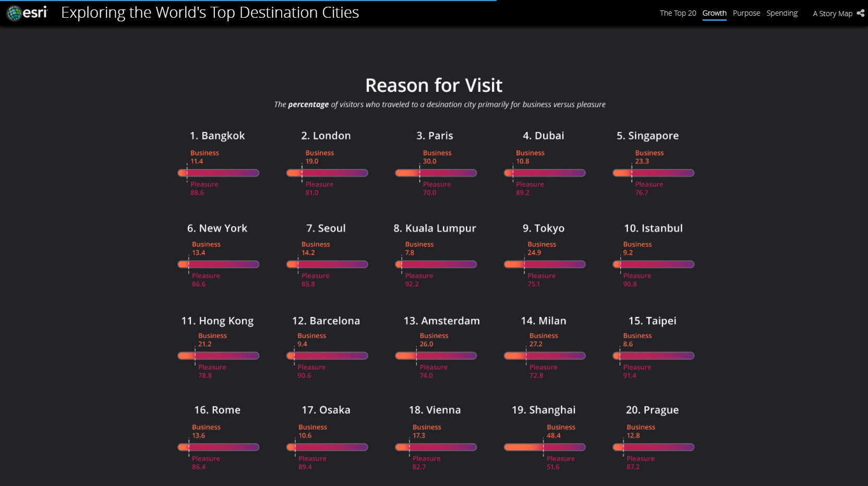
Task: Select the '2. London' city heading
Action: (326, 136)
